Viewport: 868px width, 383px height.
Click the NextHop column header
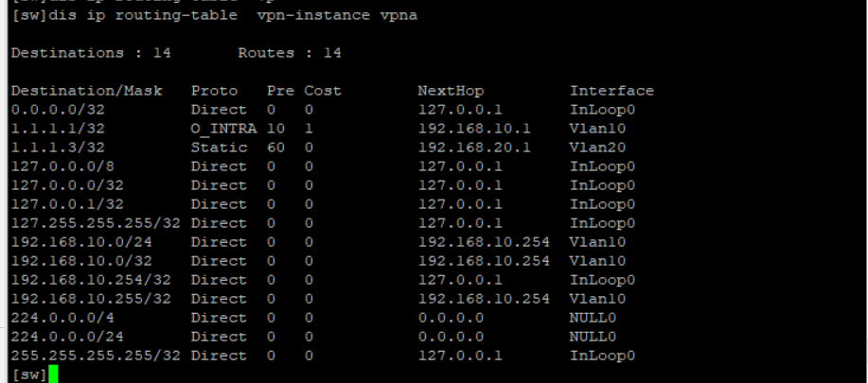click(451, 91)
